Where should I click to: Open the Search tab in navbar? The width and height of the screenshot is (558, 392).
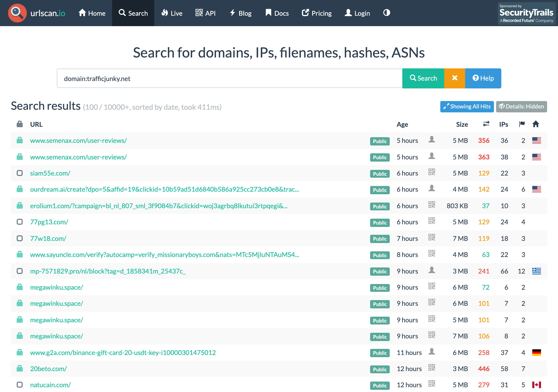coord(133,13)
